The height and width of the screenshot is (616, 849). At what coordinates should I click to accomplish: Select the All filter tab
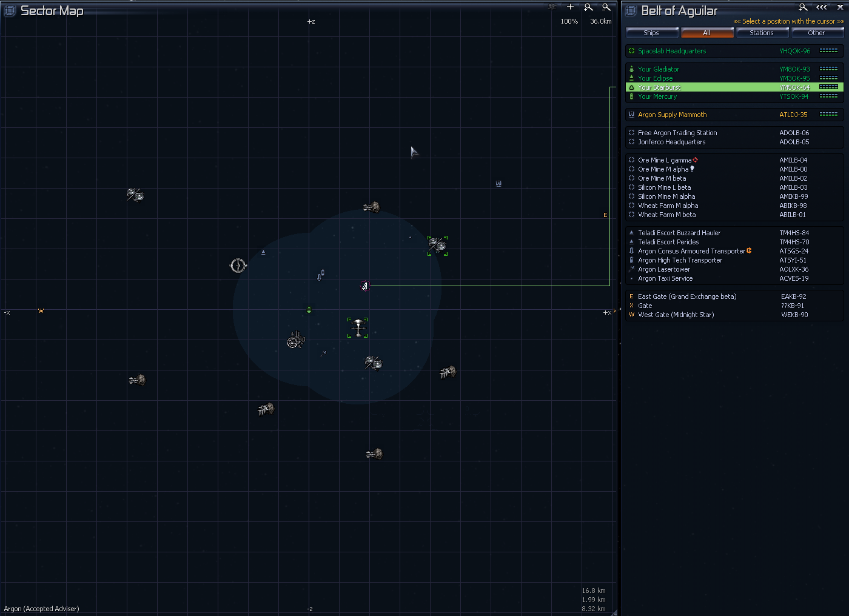(x=706, y=33)
